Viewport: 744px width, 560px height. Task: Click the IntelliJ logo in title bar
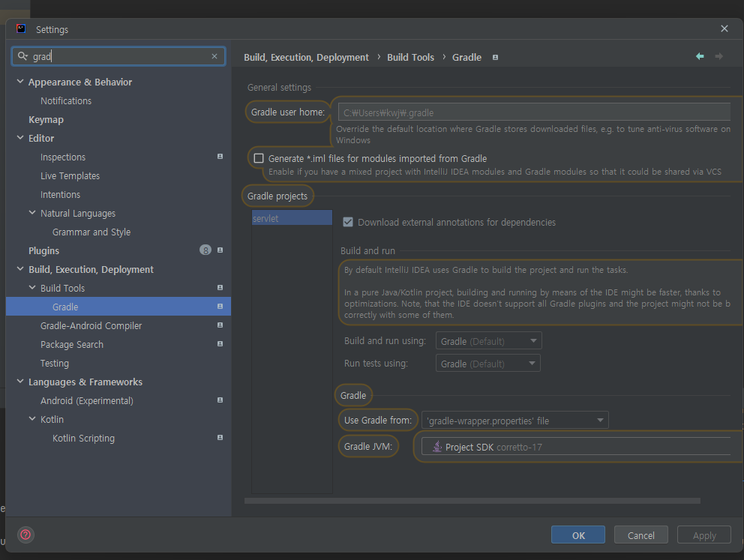21,29
